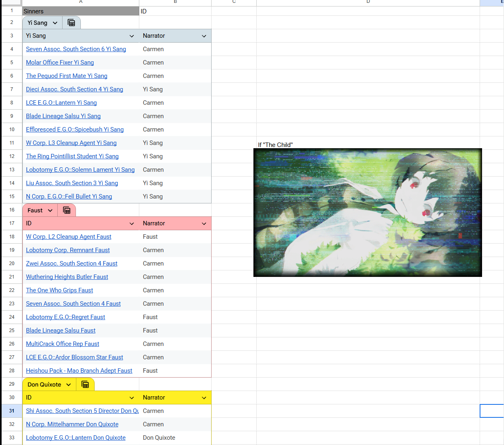Open ID column filter in Don Quixote table
This screenshot has height=445, width=504.
click(x=132, y=398)
